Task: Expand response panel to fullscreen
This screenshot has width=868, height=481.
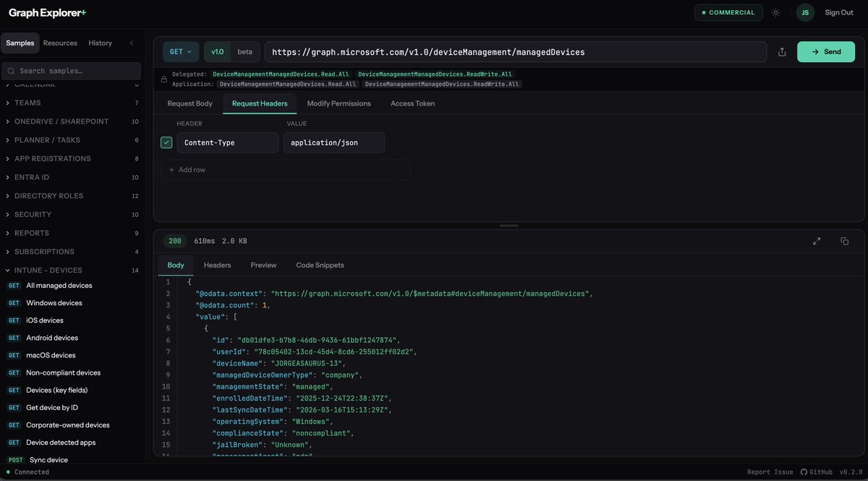Action: [817, 241]
